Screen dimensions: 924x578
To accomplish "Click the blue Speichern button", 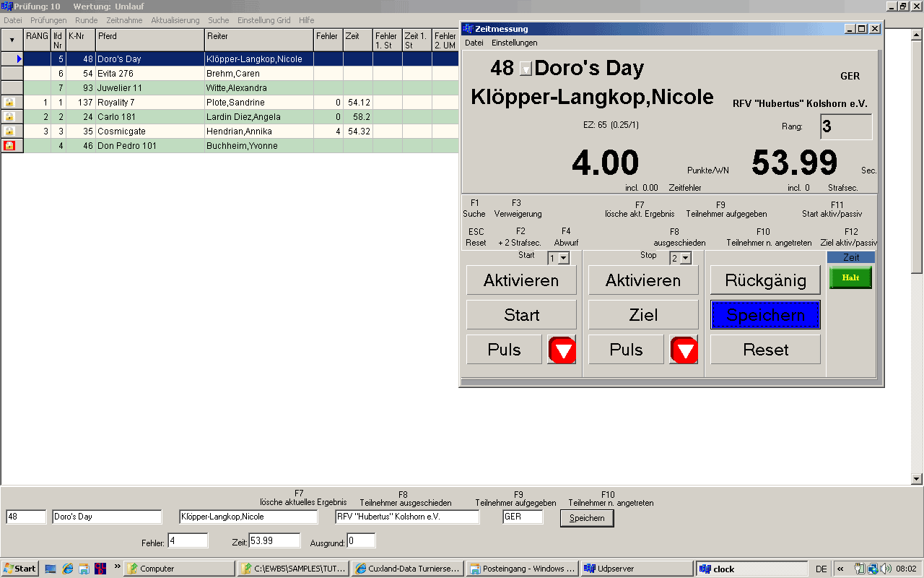I will [x=765, y=315].
